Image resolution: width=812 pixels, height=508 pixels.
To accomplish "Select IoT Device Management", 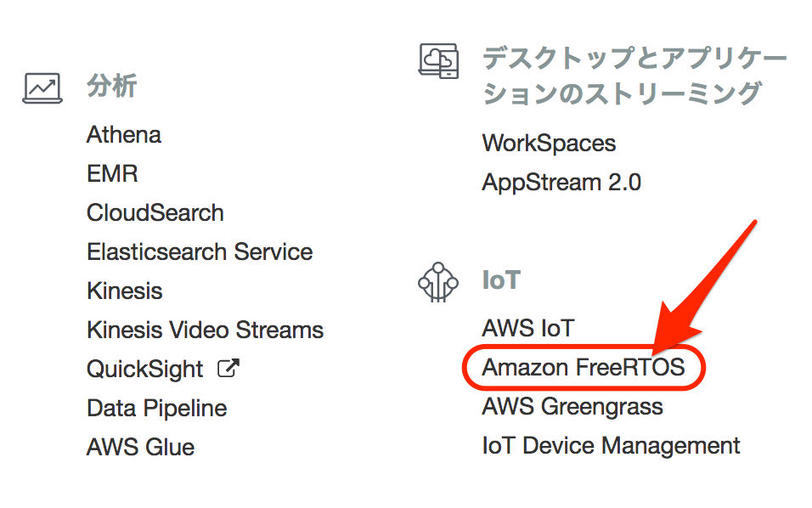I will [x=611, y=445].
